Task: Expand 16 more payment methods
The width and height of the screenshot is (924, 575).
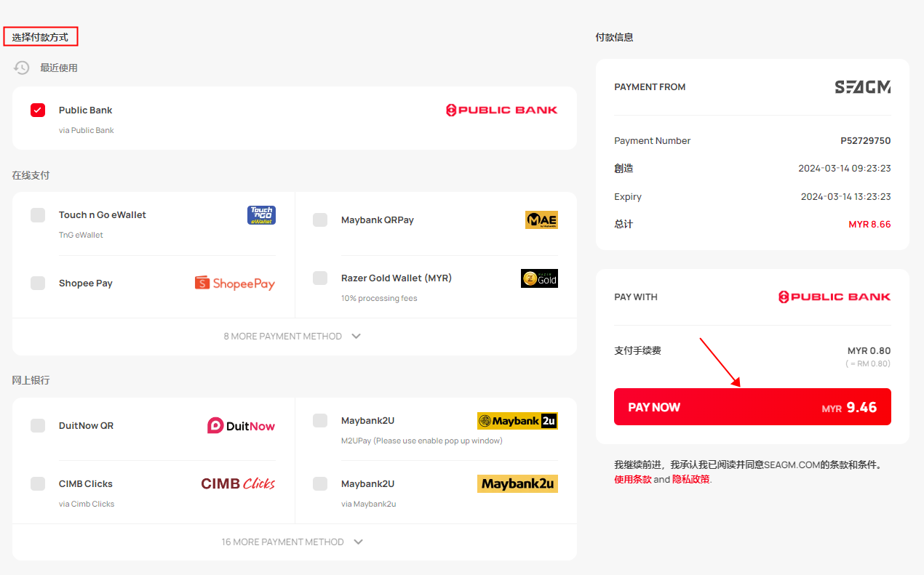Action: coord(293,542)
